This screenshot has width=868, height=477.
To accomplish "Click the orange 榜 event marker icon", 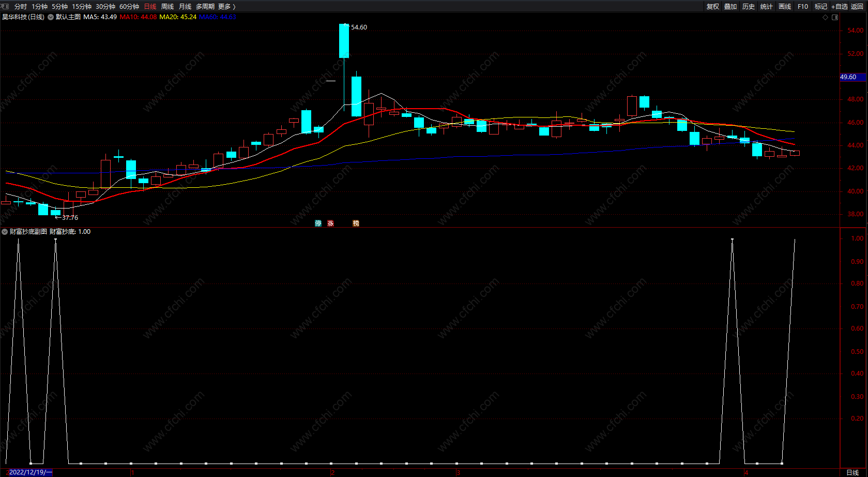I will (x=356, y=223).
